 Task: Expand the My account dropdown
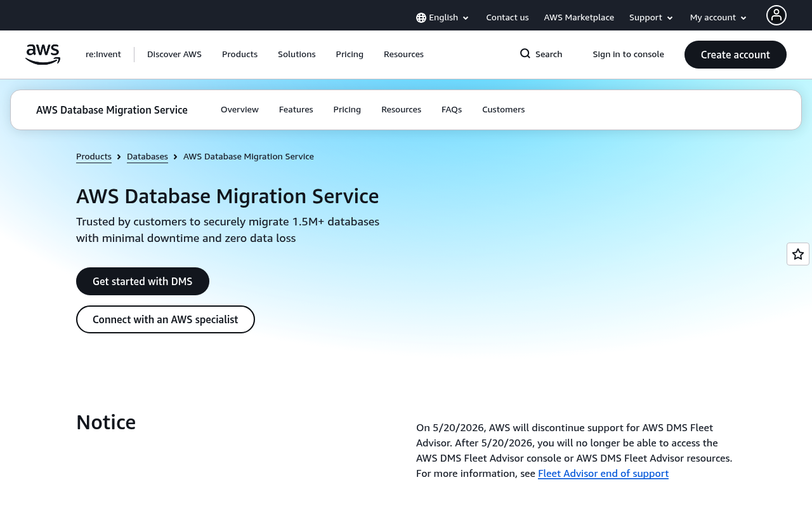pyautogui.click(x=718, y=18)
